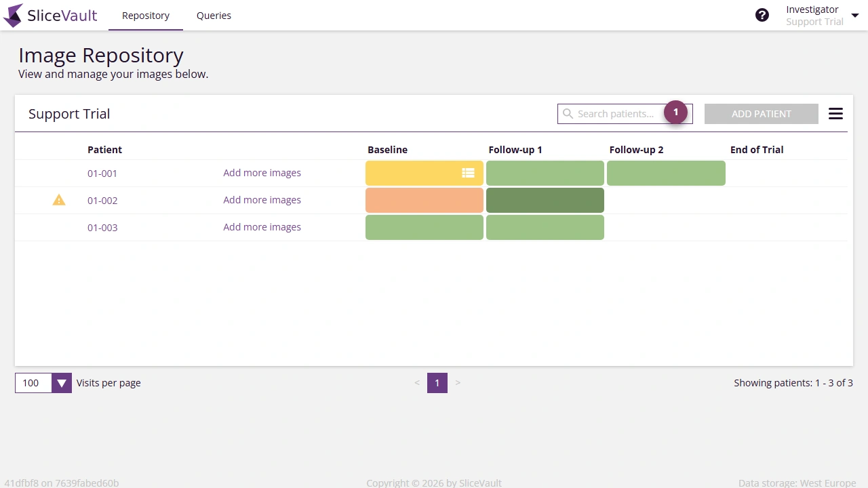
Task: Click the SliceVault logo icon
Action: click(x=12, y=15)
